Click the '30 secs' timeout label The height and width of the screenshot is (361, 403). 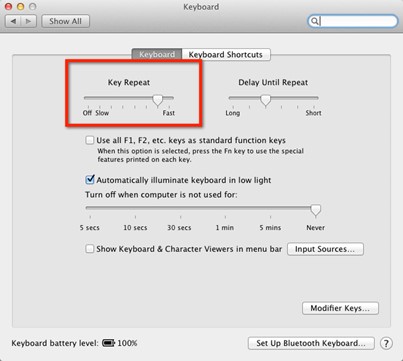point(179,228)
